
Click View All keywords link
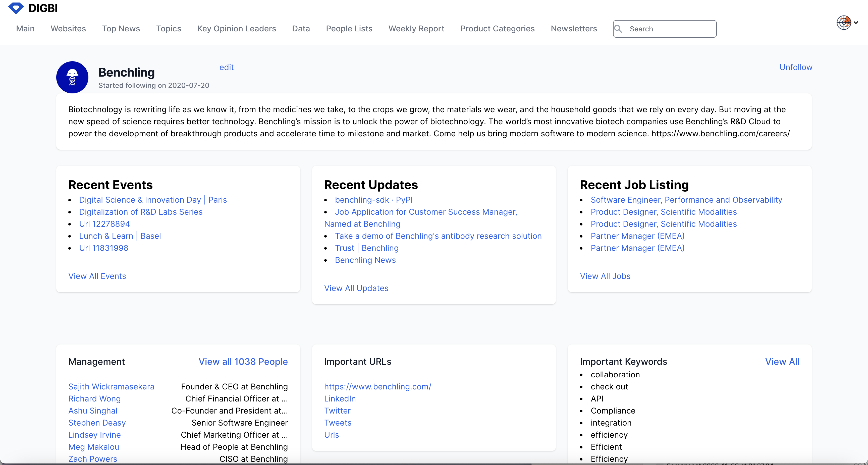click(782, 362)
